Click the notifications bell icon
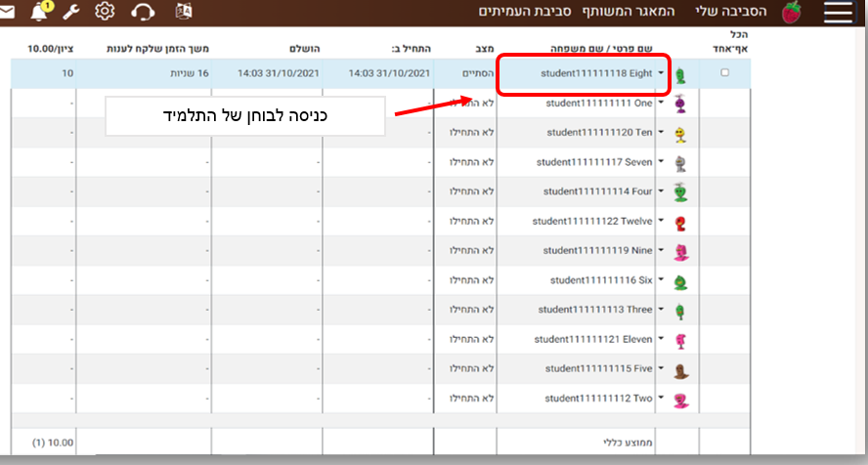 click(x=39, y=12)
